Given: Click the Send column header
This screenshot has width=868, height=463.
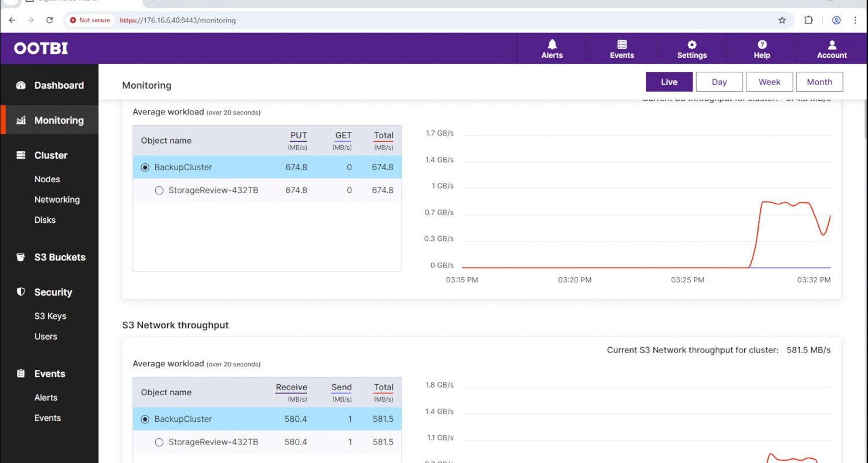Looking at the screenshot, I should point(341,387).
